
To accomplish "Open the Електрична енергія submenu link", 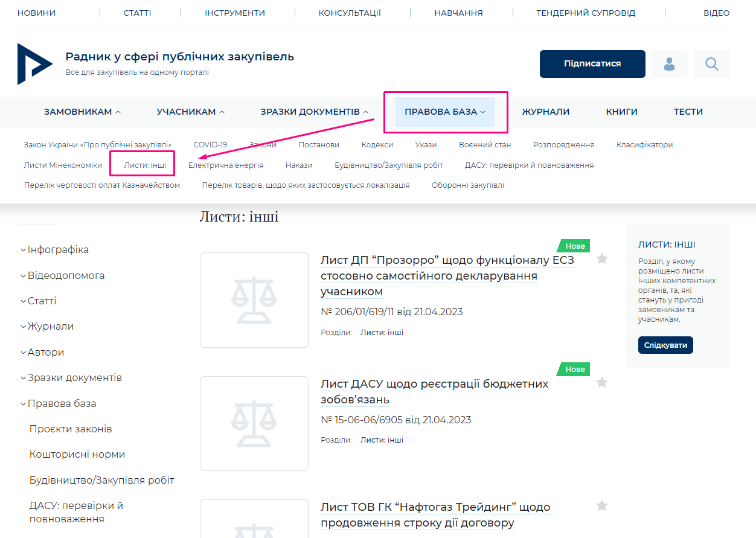I will (x=226, y=165).
